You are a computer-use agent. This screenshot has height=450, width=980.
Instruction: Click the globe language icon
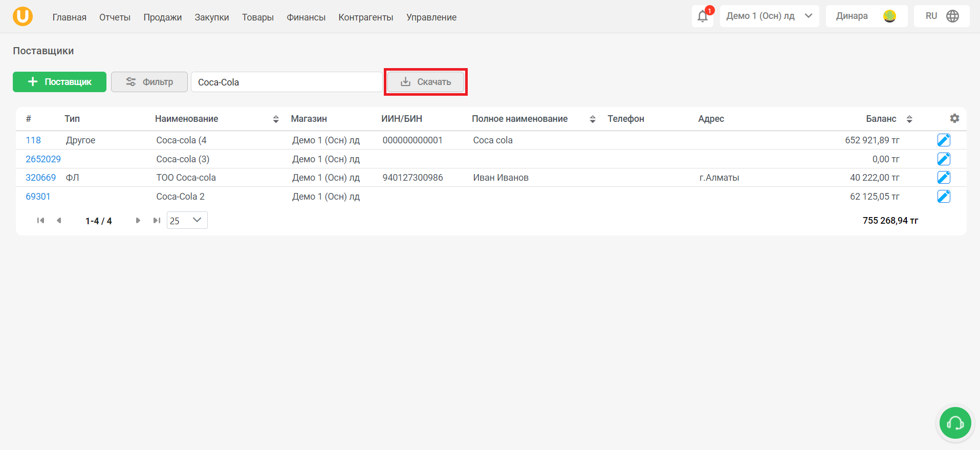click(952, 16)
